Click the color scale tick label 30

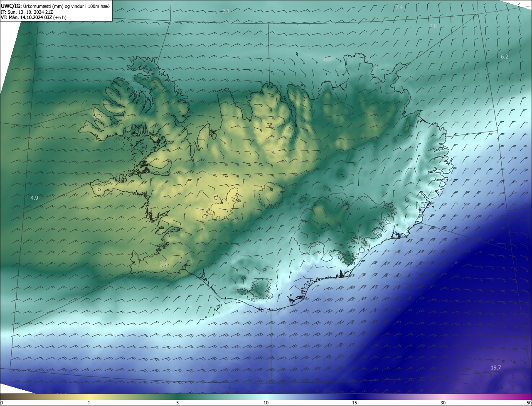pos(443,403)
